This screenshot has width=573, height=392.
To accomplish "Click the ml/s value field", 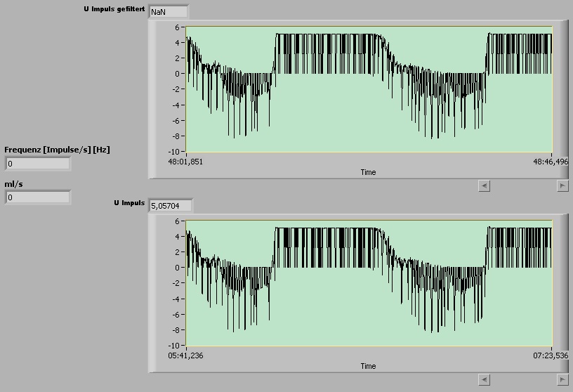I will (38, 197).
